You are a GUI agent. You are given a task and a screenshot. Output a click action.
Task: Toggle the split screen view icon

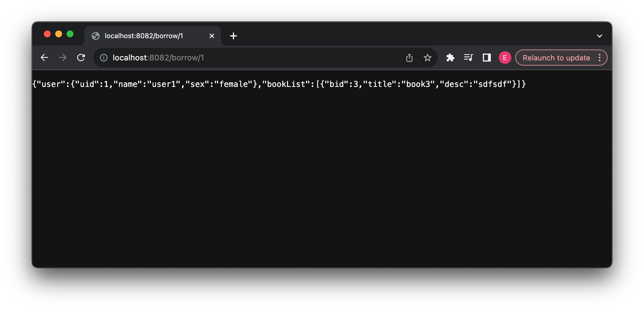point(486,58)
